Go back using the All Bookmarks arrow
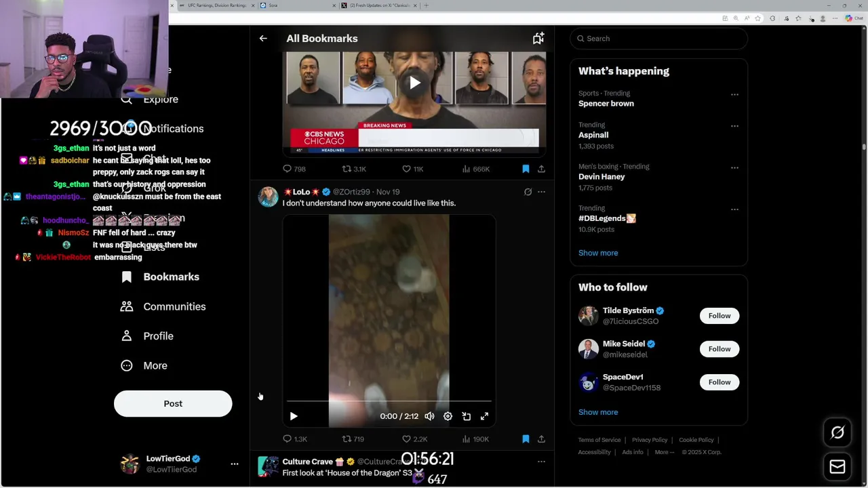This screenshot has width=868, height=488. pos(263,39)
